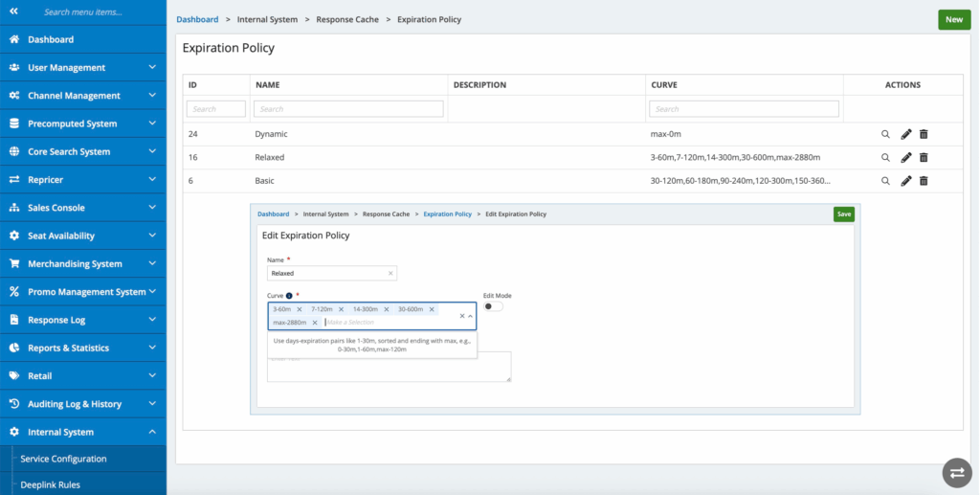The width and height of the screenshot is (980, 495).
Task: Click the edit pencil icon for Dynamic policy
Action: 906,134
